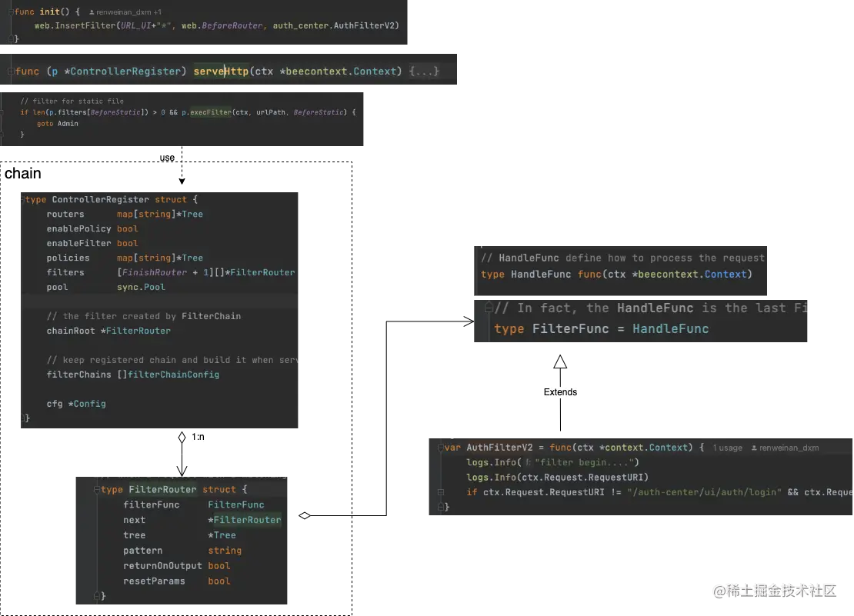Viewport: 854px width, 616px height.
Task: Collapse the 'In fact' comment fold marker
Action: [489, 308]
